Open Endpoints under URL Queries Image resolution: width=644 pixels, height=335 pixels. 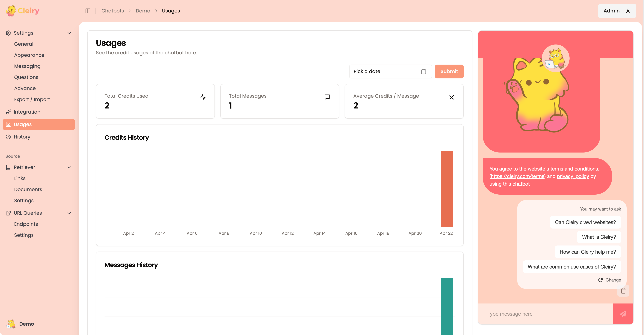coord(26,224)
